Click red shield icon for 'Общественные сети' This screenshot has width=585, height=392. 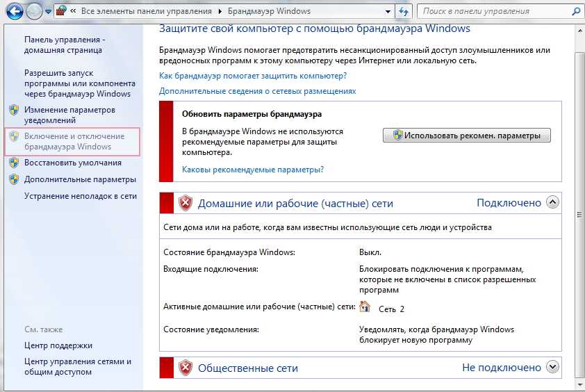click(186, 368)
